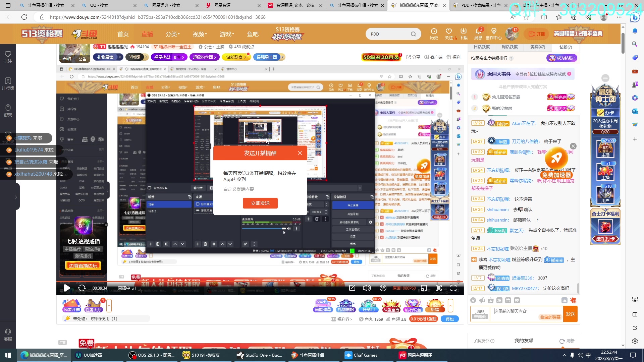Open Edge sidebar settings gear
The width and height of the screenshot is (644, 362).
click(x=635, y=341)
